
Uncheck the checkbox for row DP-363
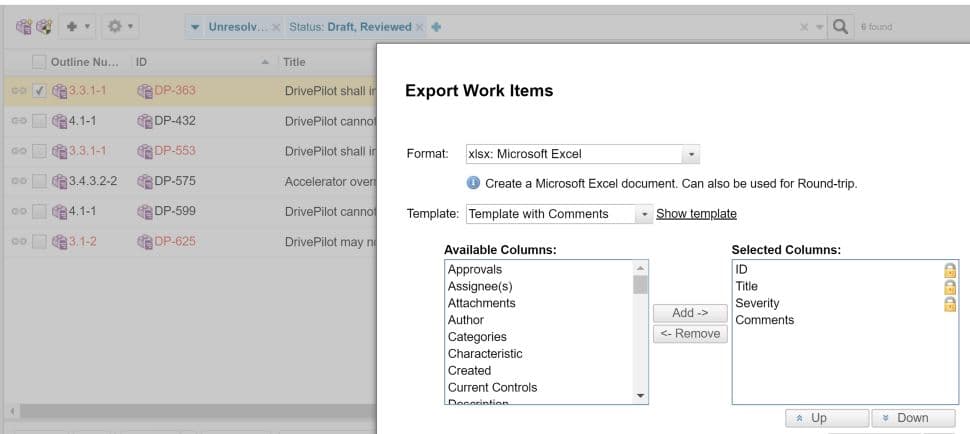(x=39, y=91)
